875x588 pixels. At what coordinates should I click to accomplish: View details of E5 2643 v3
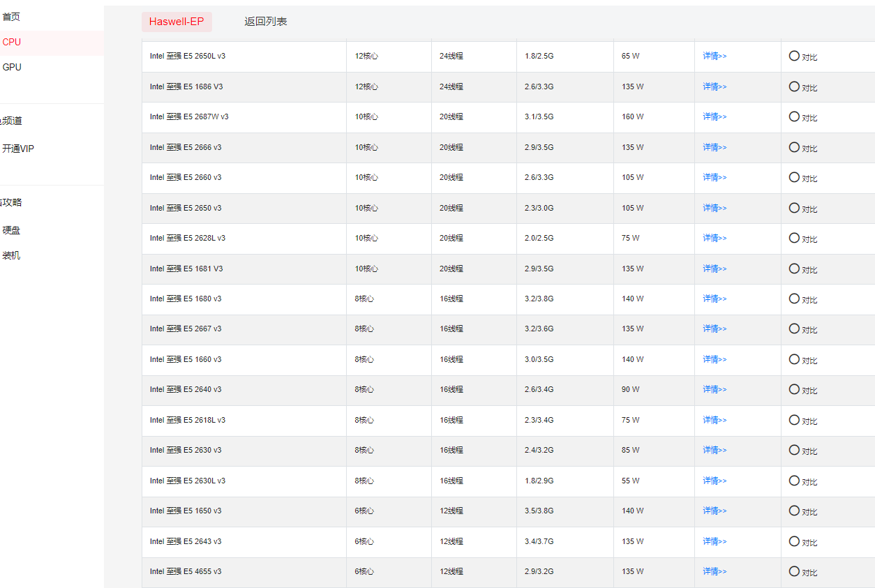715,541
